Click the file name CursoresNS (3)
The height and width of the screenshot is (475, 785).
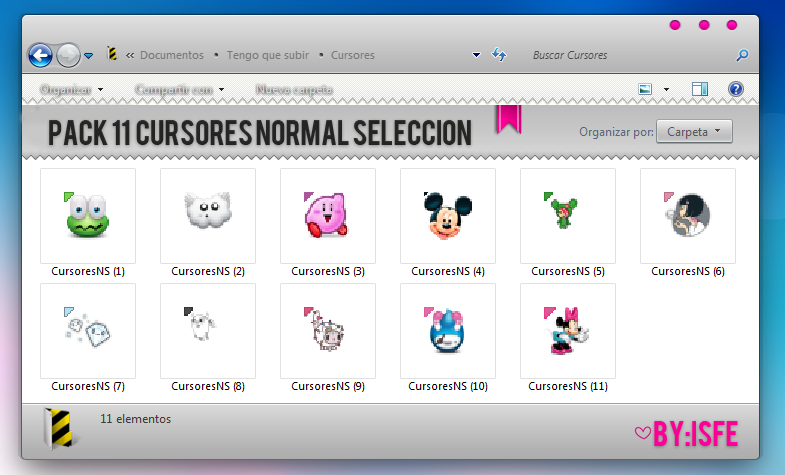point(328,271)
